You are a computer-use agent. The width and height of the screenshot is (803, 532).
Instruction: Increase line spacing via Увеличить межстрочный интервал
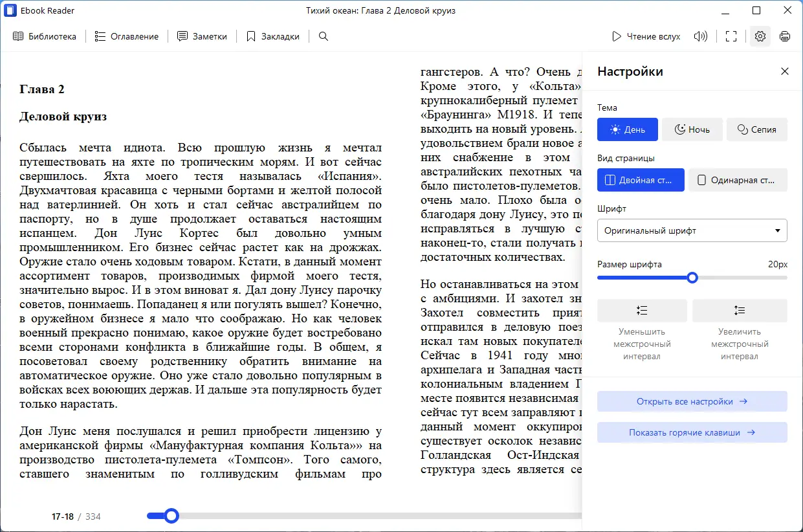(x=739, y=311)
